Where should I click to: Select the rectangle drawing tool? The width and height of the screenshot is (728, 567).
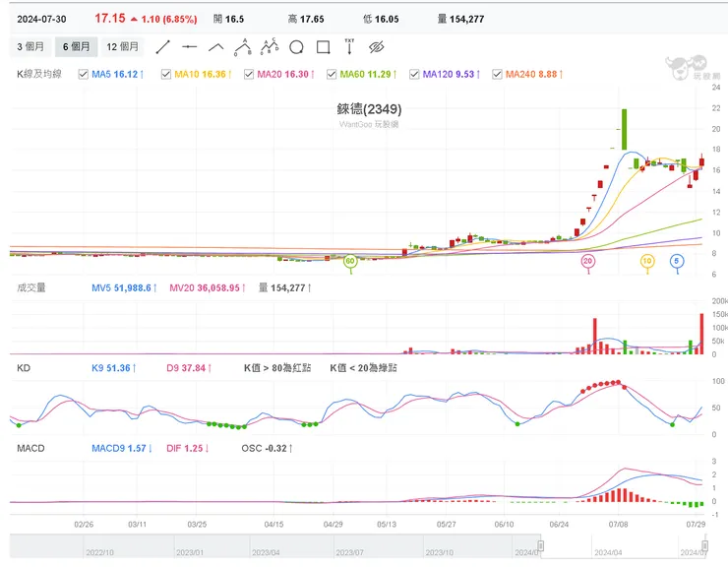click(x=323, y=47)
